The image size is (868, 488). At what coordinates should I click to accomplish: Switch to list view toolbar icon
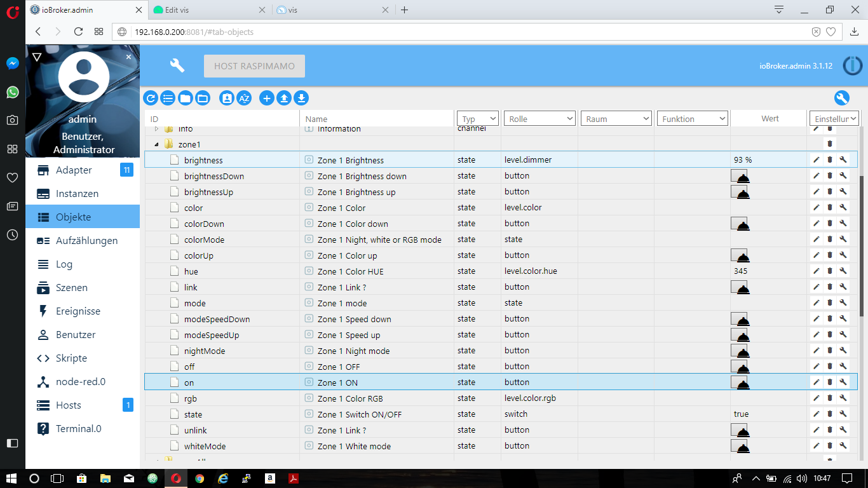pos(168,98)
